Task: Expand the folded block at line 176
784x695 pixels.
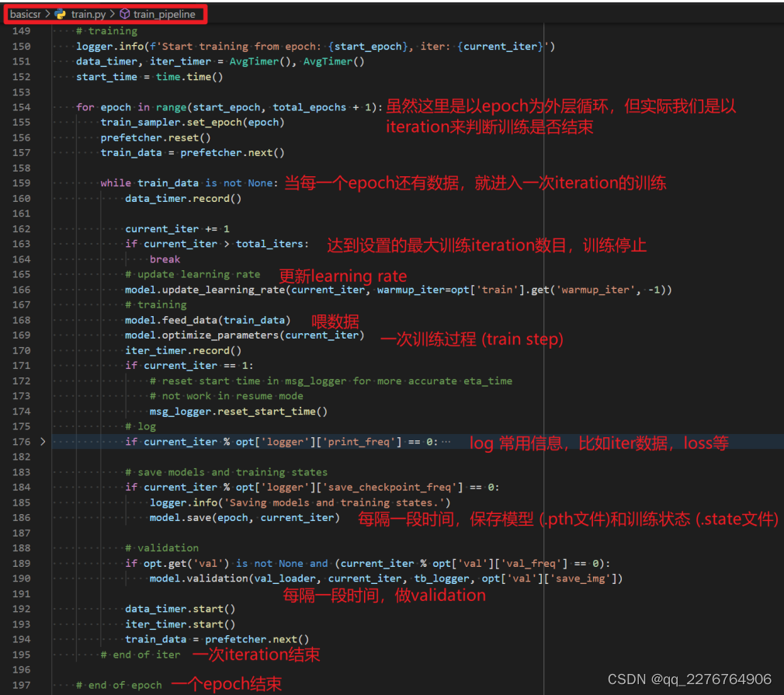Action: [43, 442]
